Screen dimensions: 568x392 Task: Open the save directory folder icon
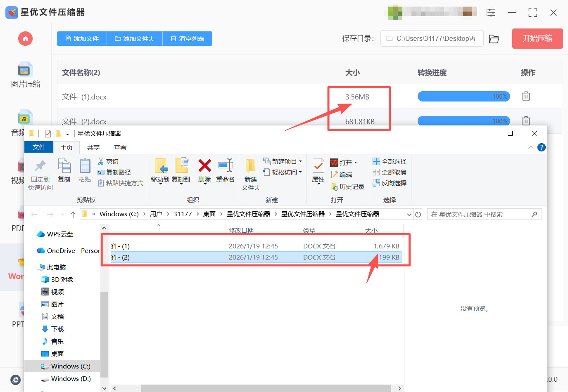tap(494, 39)
